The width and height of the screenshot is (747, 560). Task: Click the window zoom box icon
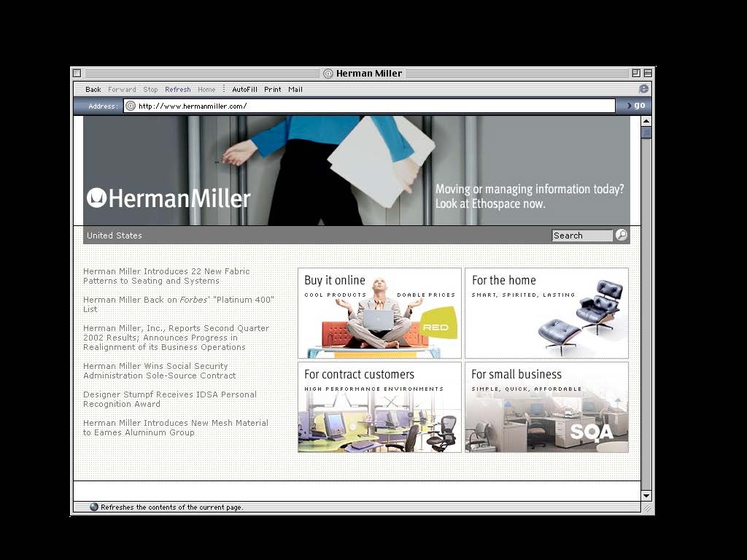click(636, 73)
